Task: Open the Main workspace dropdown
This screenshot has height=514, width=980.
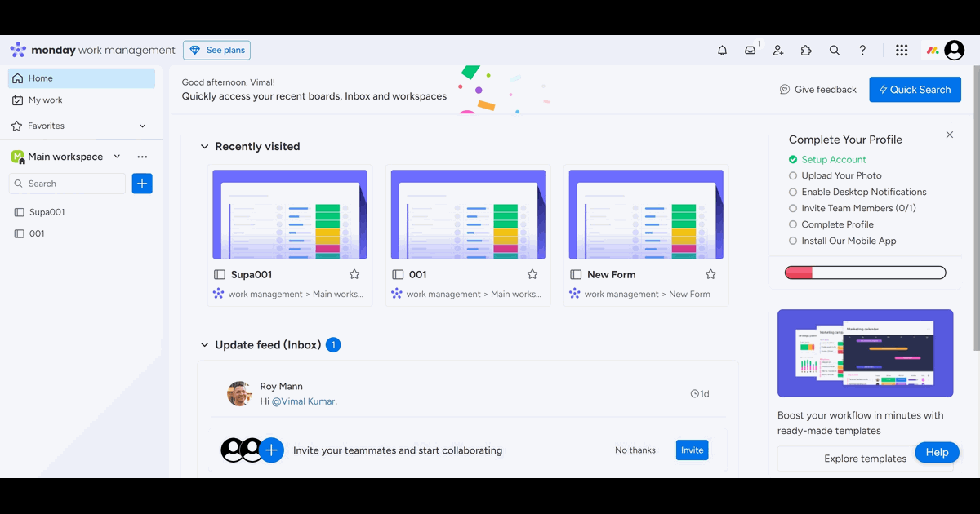Action: (x=117, y=157)
